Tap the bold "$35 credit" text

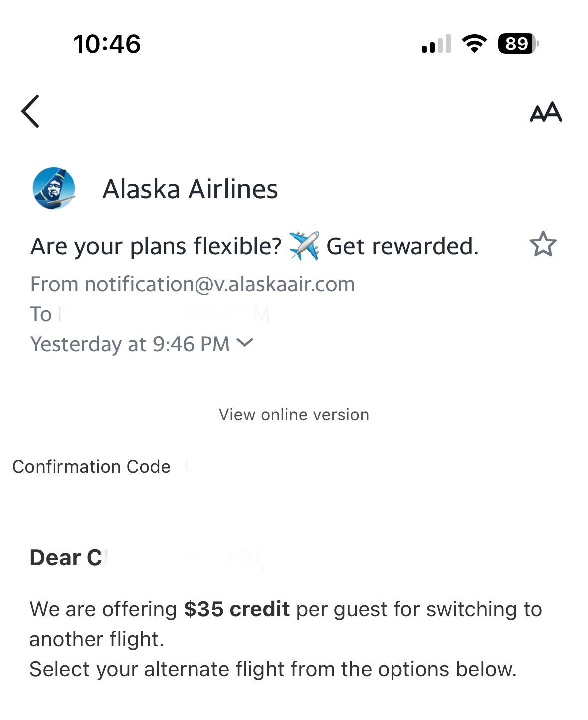tap(236, 609)
